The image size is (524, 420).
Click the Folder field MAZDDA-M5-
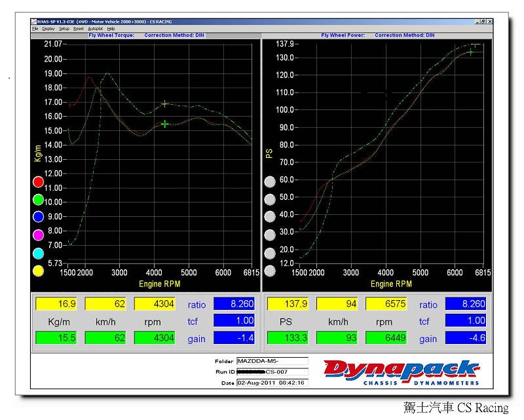coord(272,361)
